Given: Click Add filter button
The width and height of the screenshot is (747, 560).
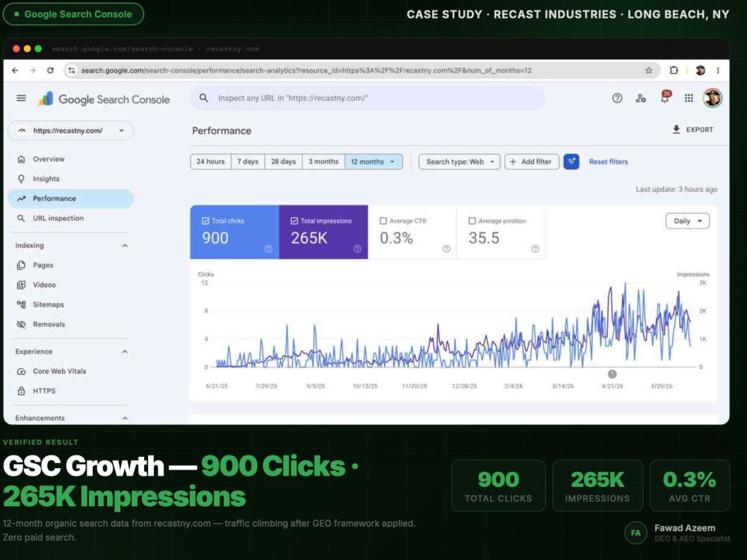Looking at the screenshot, I should pyautogui.click(x=531, y=162).
